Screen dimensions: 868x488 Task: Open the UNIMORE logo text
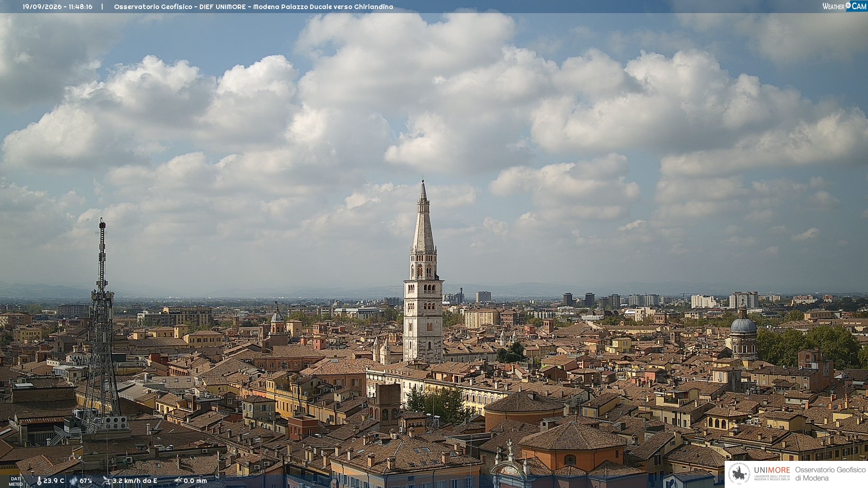pos(772,470)
